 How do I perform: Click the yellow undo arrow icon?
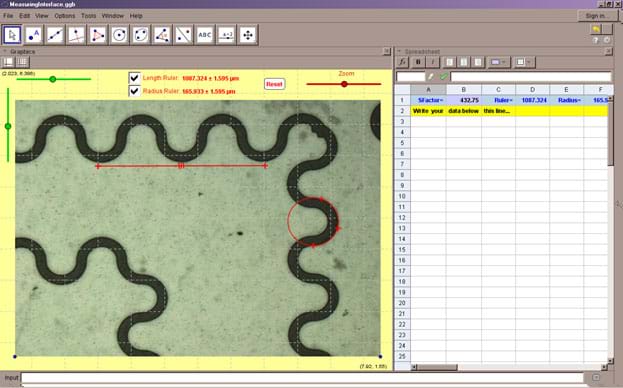(596, 29)
